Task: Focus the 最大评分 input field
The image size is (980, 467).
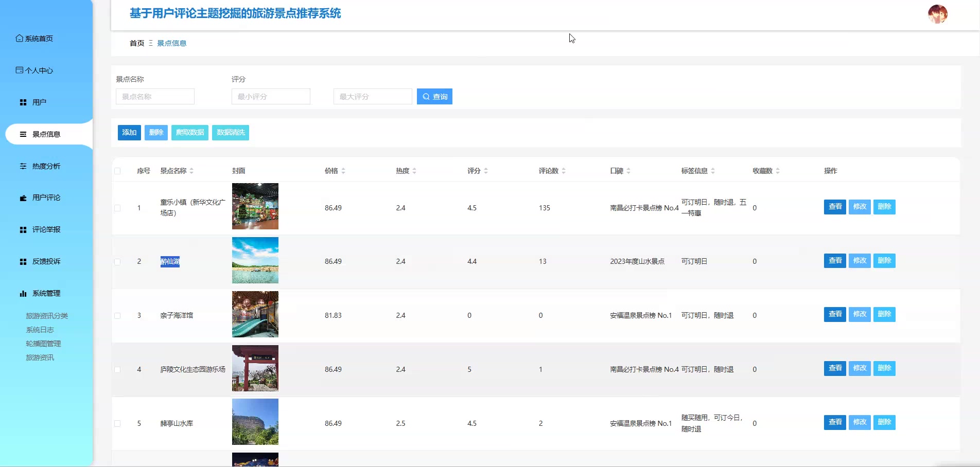Action: click(x=373, y=97)
